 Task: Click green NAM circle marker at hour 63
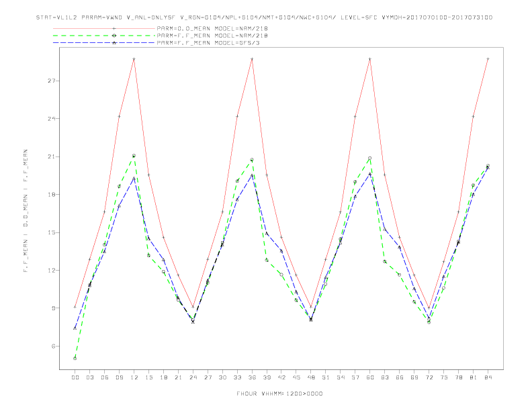[x=385, y=261]
